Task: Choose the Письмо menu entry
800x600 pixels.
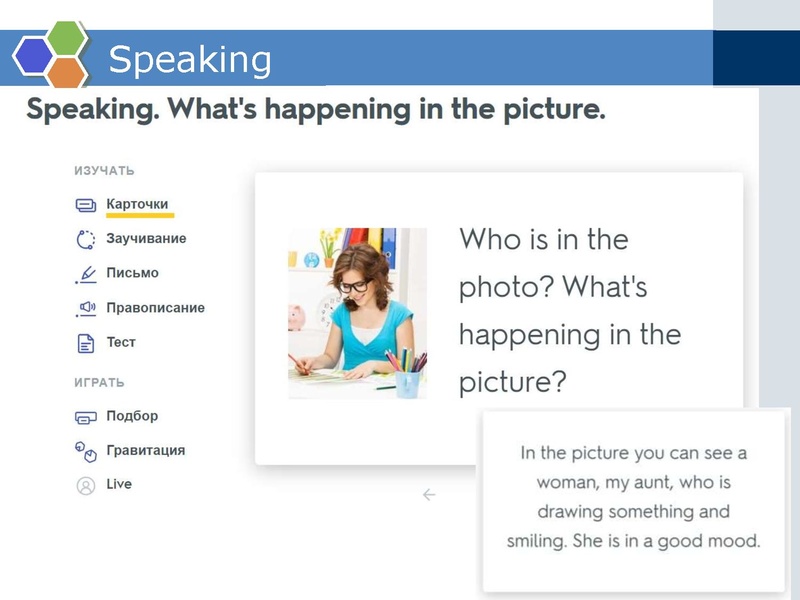Action: click(x=132, y=273)
